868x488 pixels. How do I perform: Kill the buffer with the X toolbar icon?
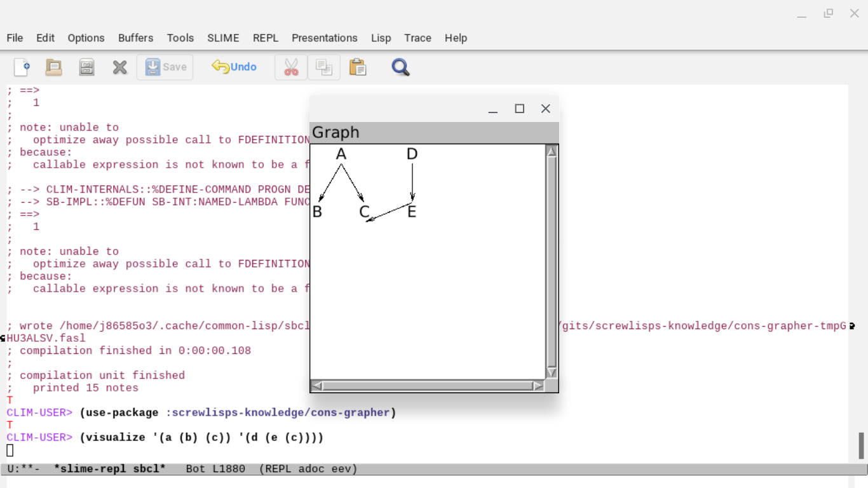120,67
